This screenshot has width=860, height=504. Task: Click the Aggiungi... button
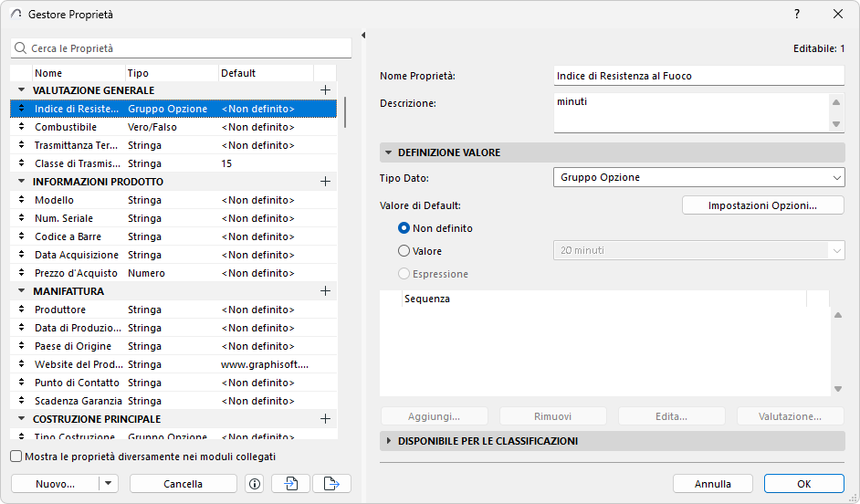(435, 416)
